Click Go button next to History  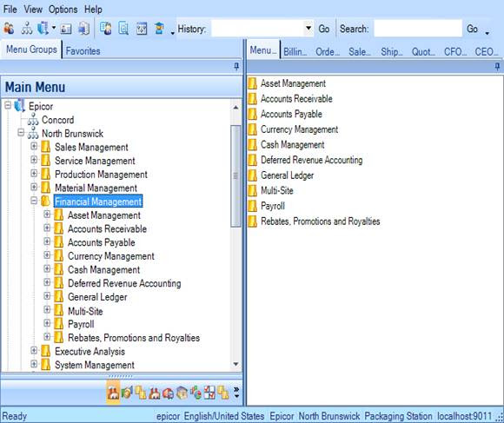click(323, 29)
